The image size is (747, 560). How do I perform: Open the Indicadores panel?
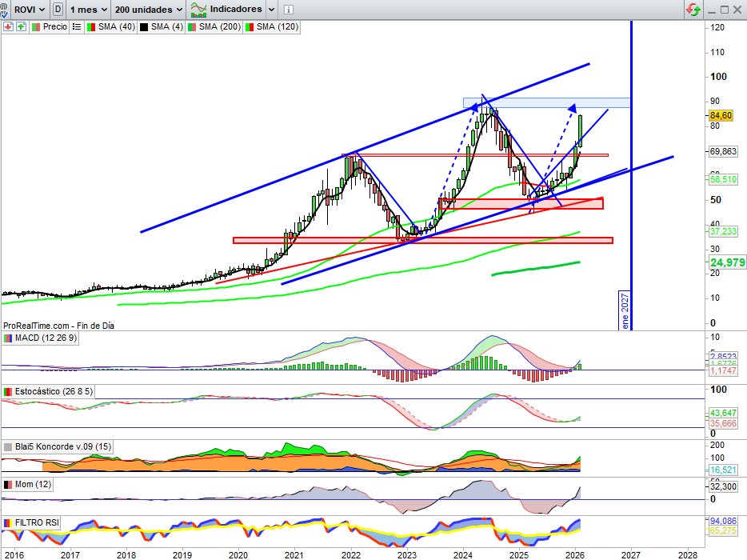(226, 9)
